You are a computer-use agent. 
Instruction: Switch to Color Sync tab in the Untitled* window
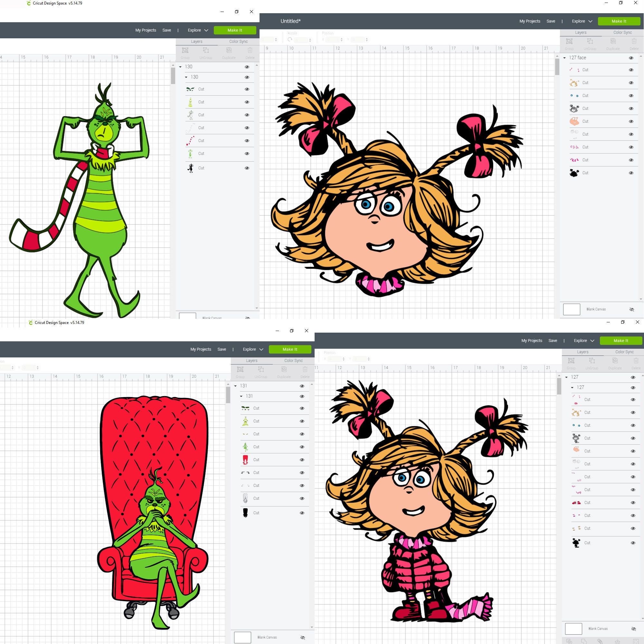(x=622, y=32)
